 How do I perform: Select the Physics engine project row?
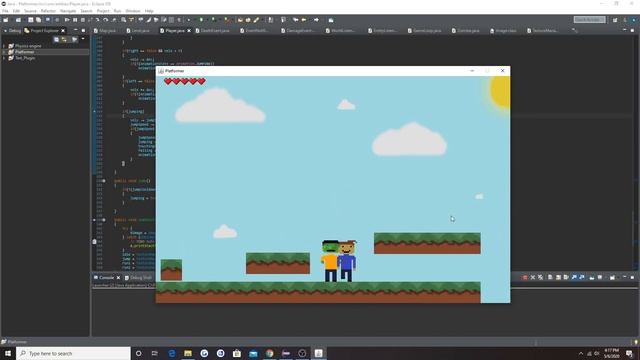[x=45, y=46]
